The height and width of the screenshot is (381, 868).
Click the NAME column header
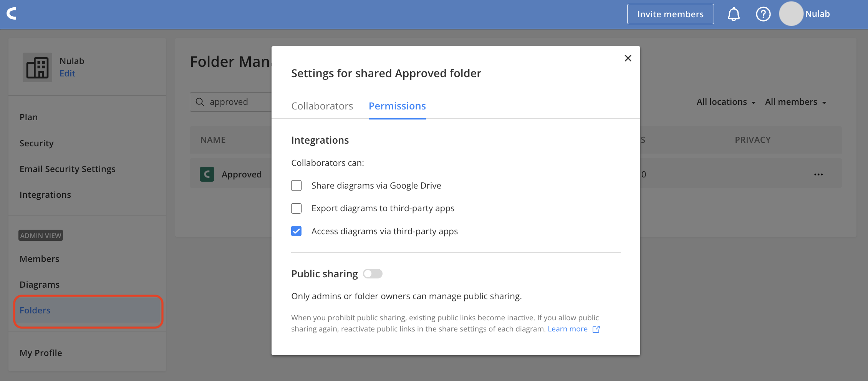(213, 140)
